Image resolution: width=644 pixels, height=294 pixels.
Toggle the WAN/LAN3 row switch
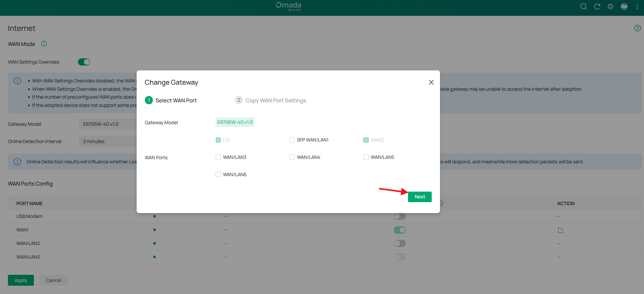[x=400, y=257]
